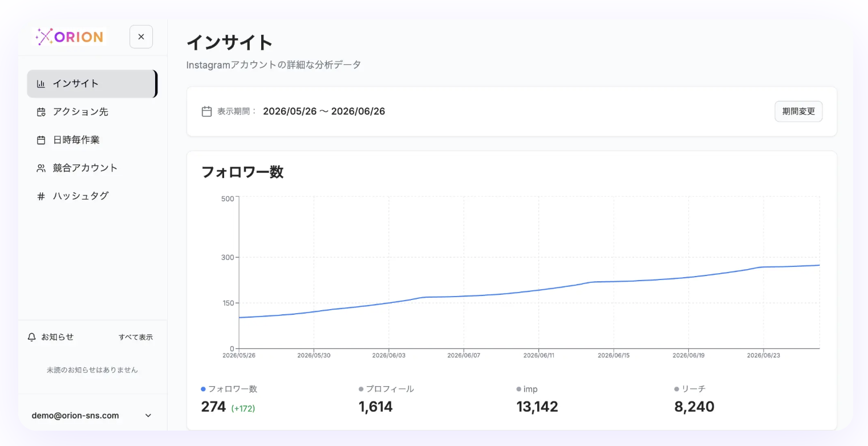868x446 pixels.
Task: Click the bar chart icon beside インサイト
Action: click(x=41, y=84)
